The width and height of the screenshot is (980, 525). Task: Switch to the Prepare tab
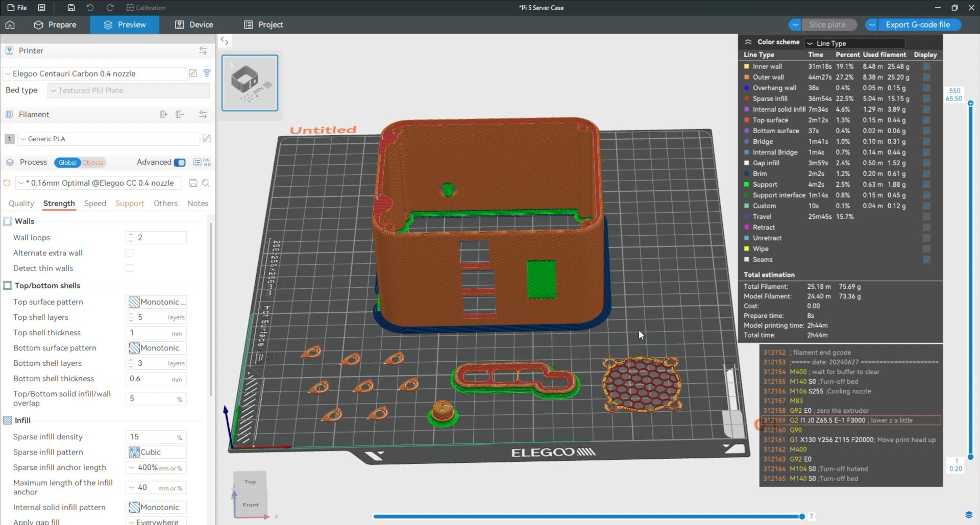(55, 24)
